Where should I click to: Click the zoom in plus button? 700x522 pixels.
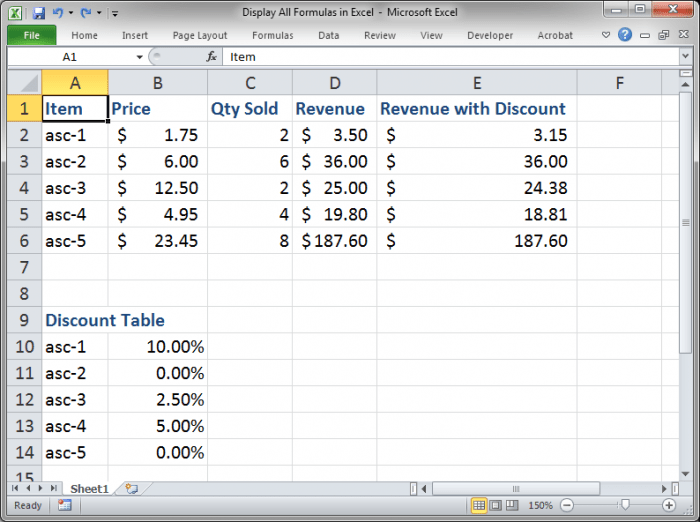point(668,505)
